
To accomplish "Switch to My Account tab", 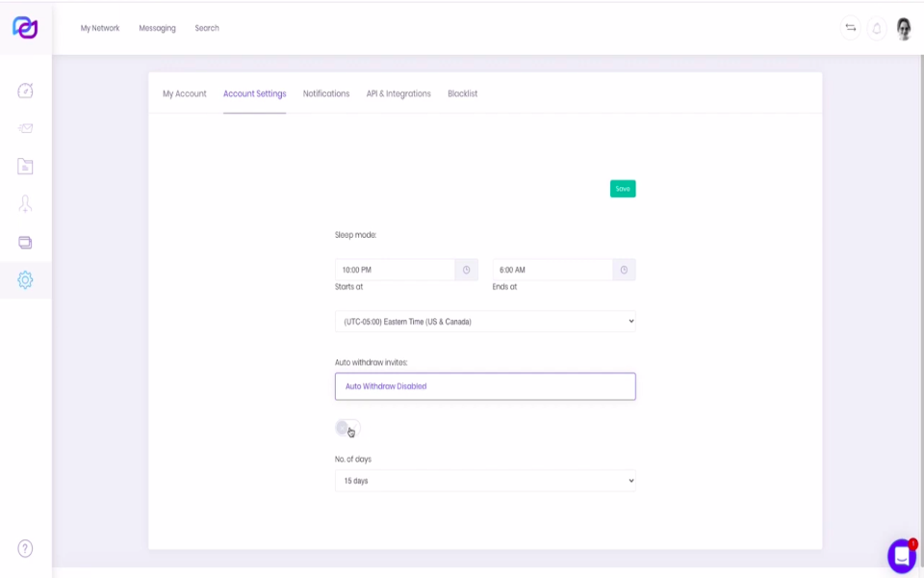I will click(x=185, y=93).
